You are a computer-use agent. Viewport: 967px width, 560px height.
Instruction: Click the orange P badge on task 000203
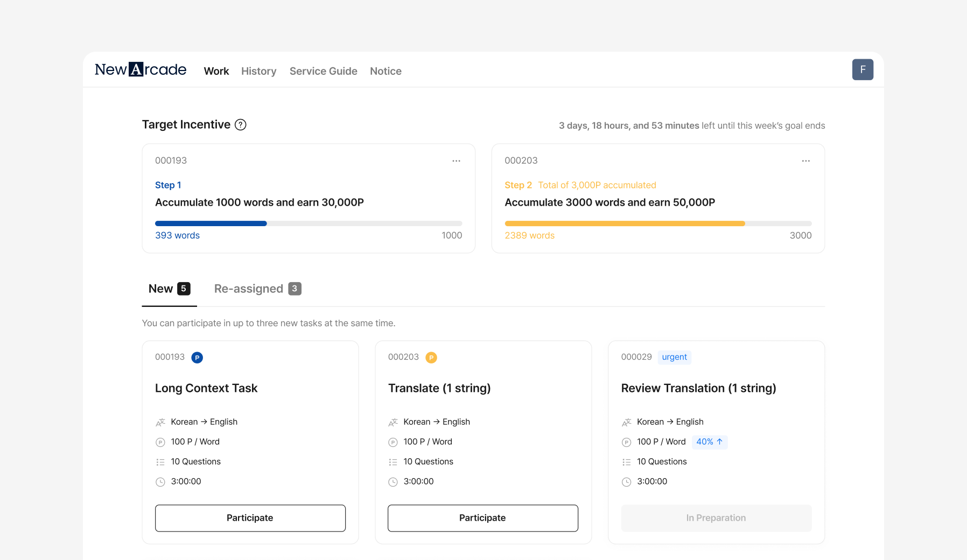[x=431, y=358]
